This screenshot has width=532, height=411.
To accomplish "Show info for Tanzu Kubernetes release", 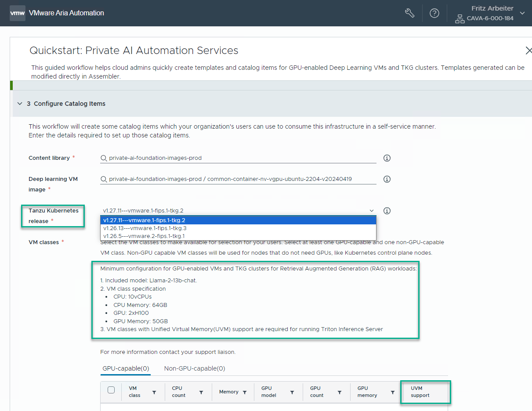I will pyautogui.click(x=387, y=211).
